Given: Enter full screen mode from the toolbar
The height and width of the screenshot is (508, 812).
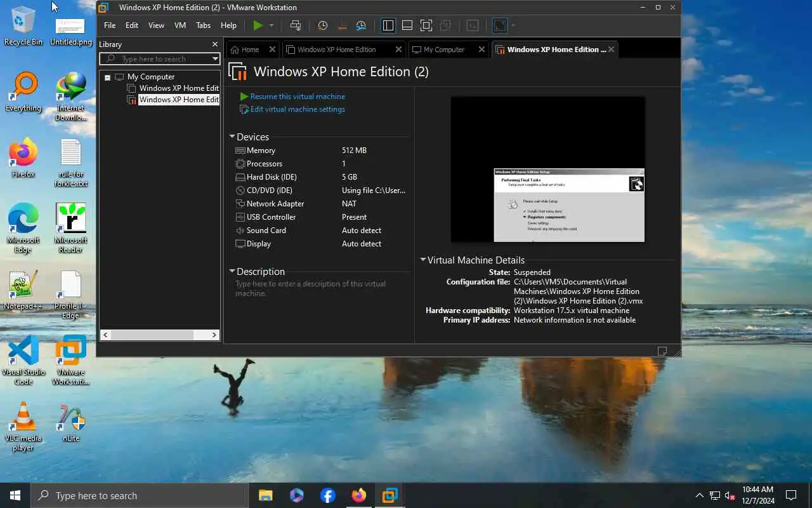Looking at the screenshot, I should point(426,25).
